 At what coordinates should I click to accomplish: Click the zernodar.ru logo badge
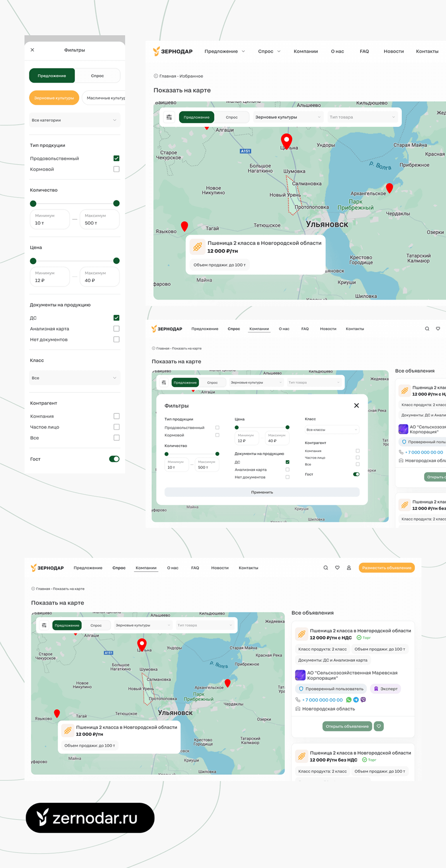[90, 818]
